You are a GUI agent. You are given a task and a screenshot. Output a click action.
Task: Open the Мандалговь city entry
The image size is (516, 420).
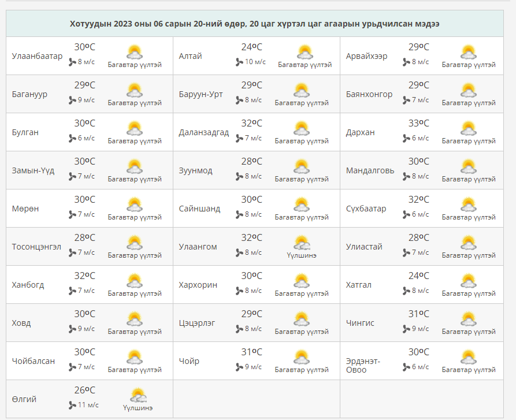[370, 170]
